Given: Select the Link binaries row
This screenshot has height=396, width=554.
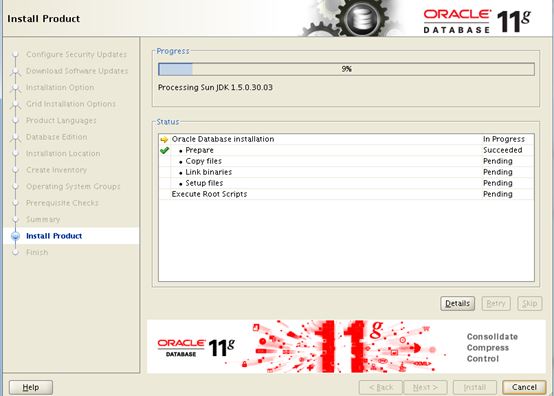Looking at the screenshot, I should coord(346,172).
